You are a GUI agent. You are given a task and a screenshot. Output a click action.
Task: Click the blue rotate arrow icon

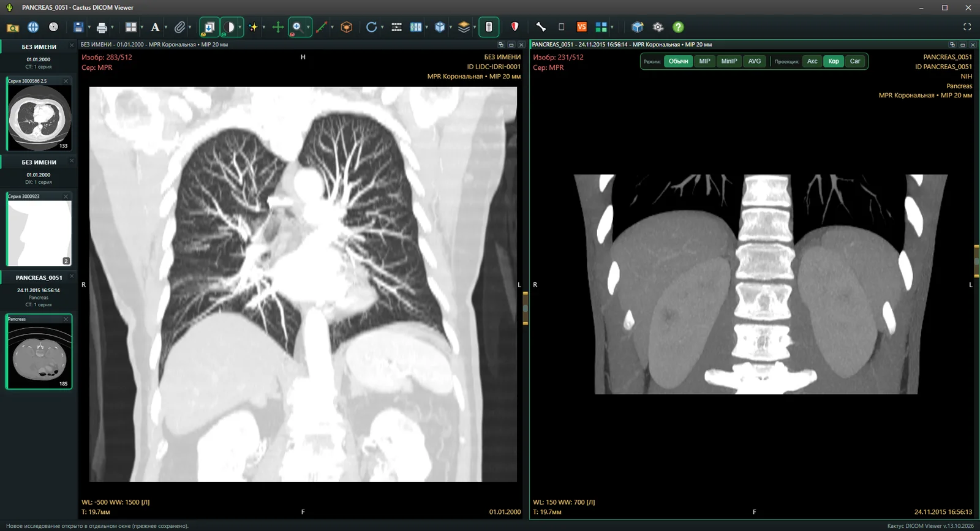point(371,27)
